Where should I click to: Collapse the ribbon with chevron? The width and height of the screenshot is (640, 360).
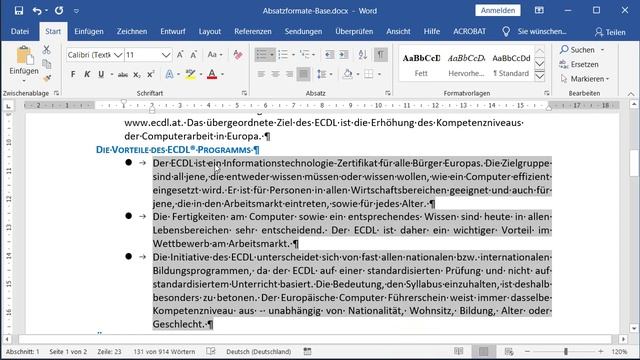[x=631, y=94]
